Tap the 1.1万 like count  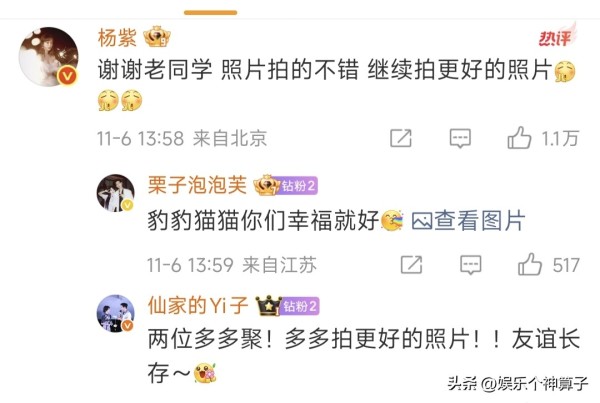coord(560,139)
